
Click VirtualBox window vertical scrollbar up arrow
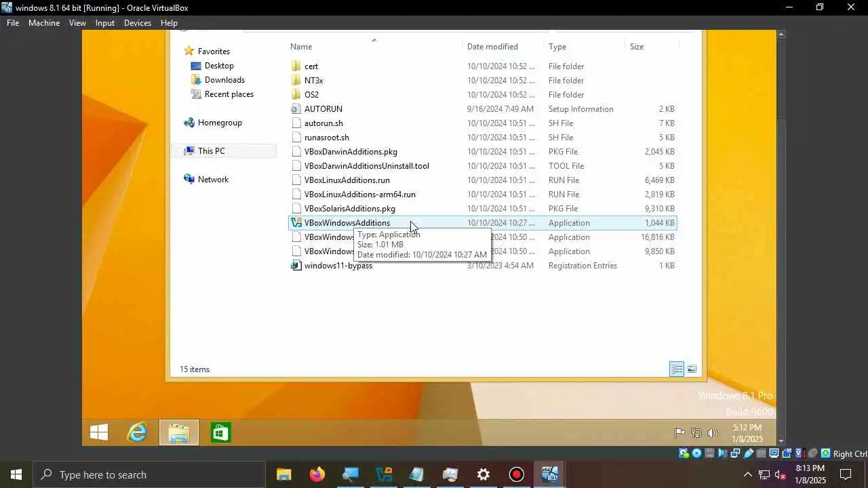tap(781, 34)
